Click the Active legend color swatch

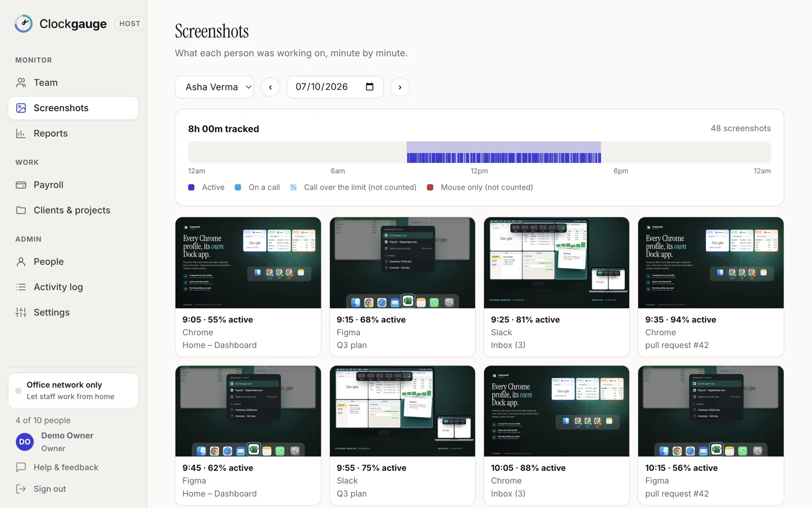(x=191, y=187)
